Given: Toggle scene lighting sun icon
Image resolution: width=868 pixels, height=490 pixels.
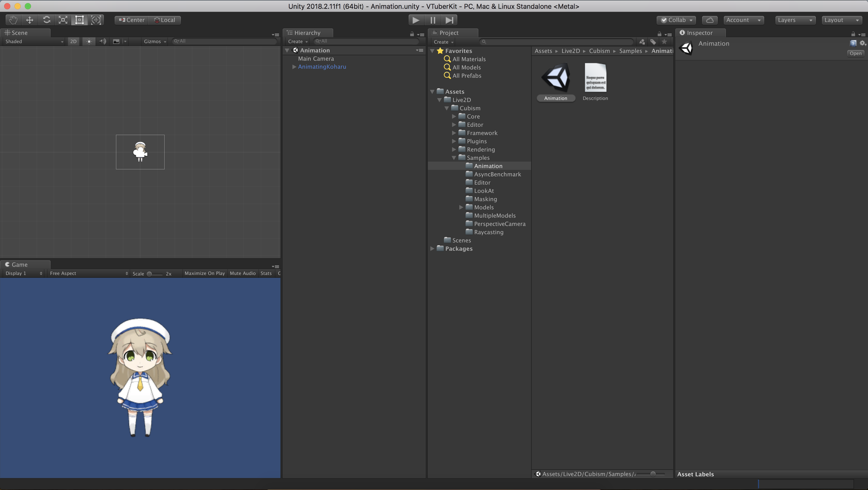Looking at the screenshot, I should pos(89,41).
